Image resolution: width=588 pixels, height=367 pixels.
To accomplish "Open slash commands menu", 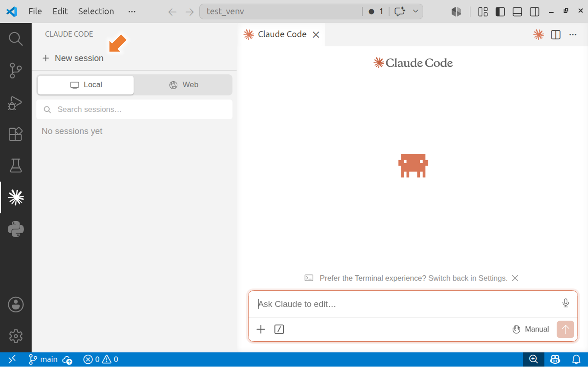I will [x=279, y=329].
